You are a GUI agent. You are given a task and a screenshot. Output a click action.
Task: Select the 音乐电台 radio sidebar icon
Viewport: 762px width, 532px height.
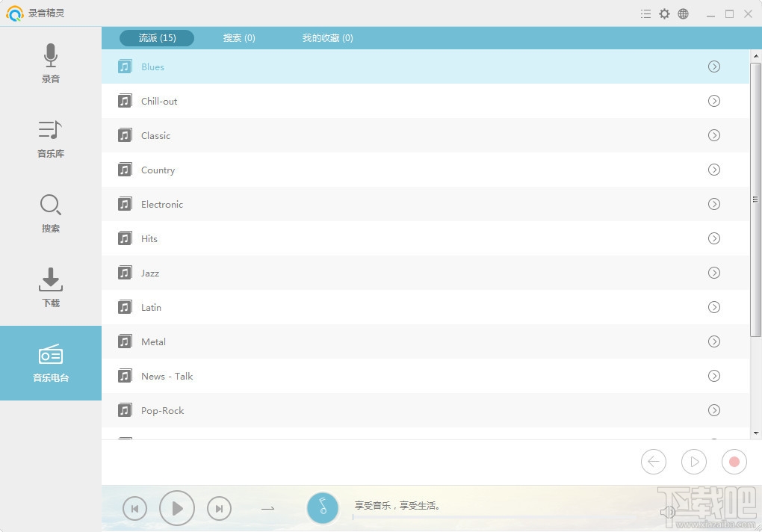(50, 362)
